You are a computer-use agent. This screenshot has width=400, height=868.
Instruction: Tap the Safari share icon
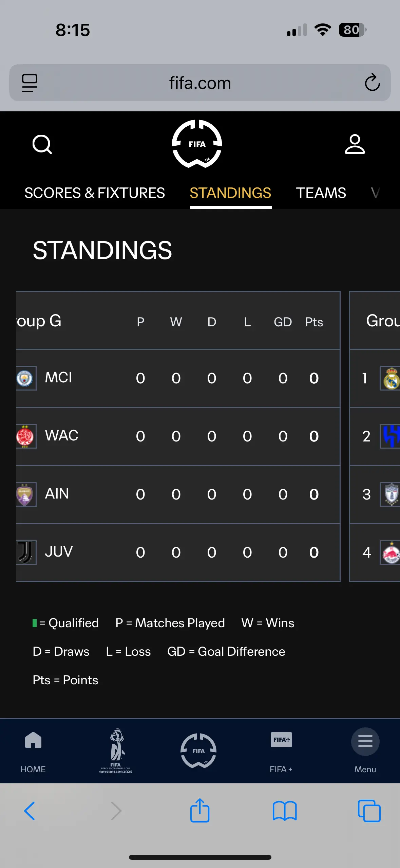pyautogui.click(x=200, y=811)
